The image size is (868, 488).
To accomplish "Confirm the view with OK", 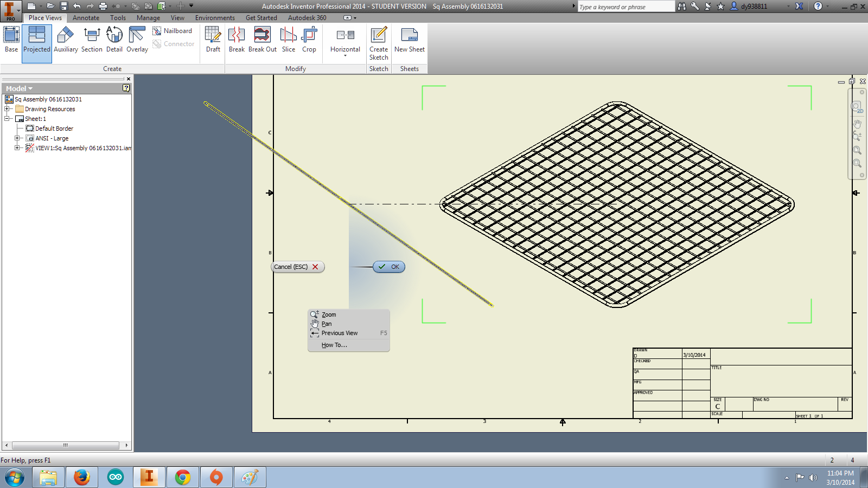I will tap(389, 267).
